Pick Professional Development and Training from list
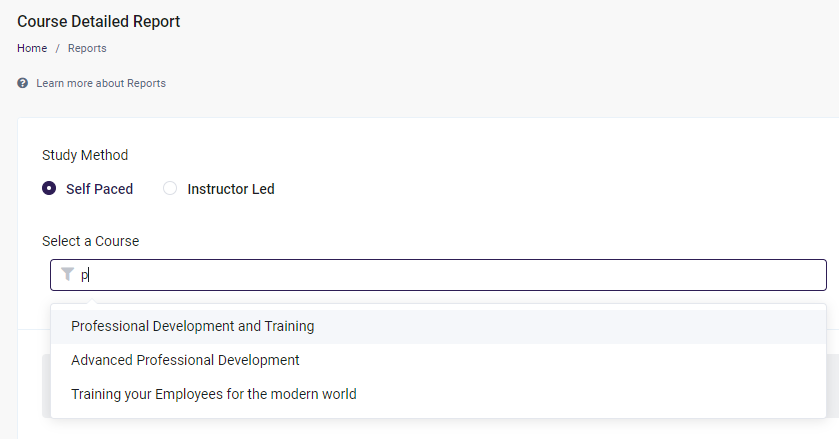Screen dimensions: 839x439 (x=192, y=326)
